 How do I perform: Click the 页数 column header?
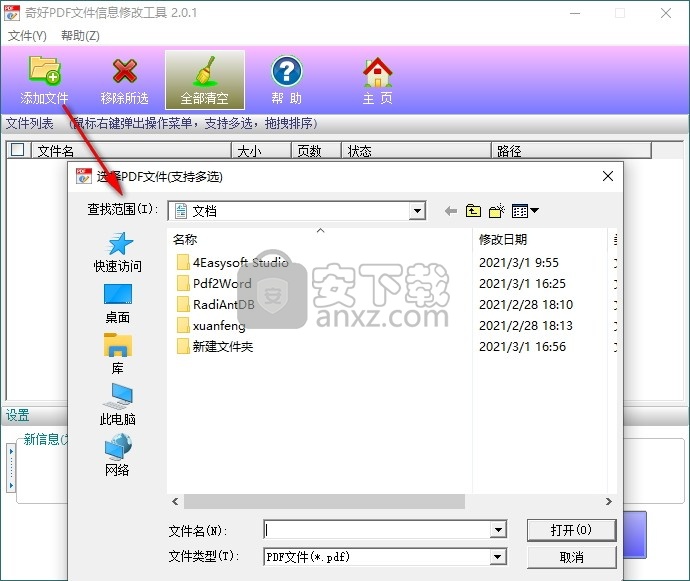coord(316,151)
